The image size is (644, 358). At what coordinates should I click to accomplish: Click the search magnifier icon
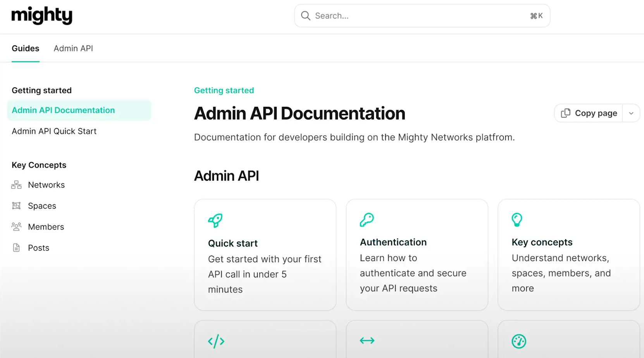coord(306,16)
